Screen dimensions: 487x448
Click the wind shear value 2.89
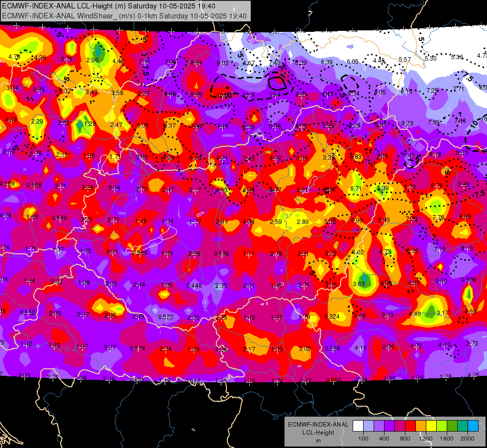click(x=303, y=222)
